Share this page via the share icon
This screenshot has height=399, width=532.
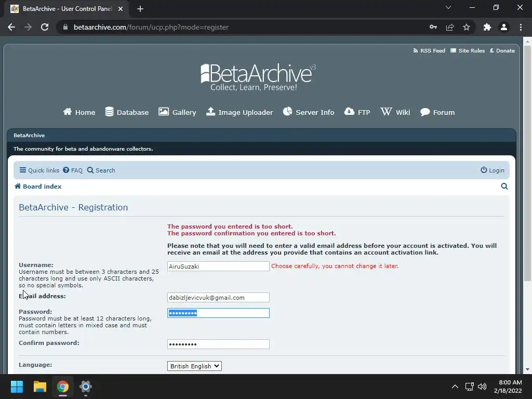pos(450,27)
